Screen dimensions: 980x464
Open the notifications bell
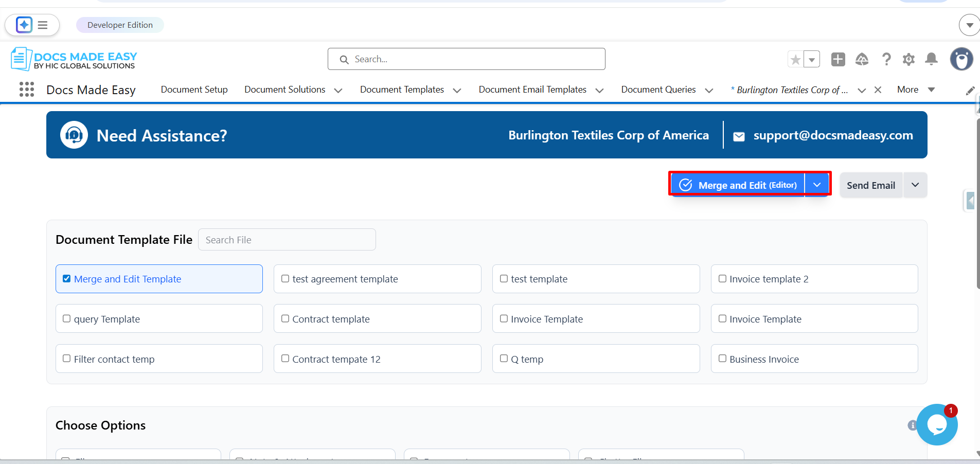(x=931, y=60)
